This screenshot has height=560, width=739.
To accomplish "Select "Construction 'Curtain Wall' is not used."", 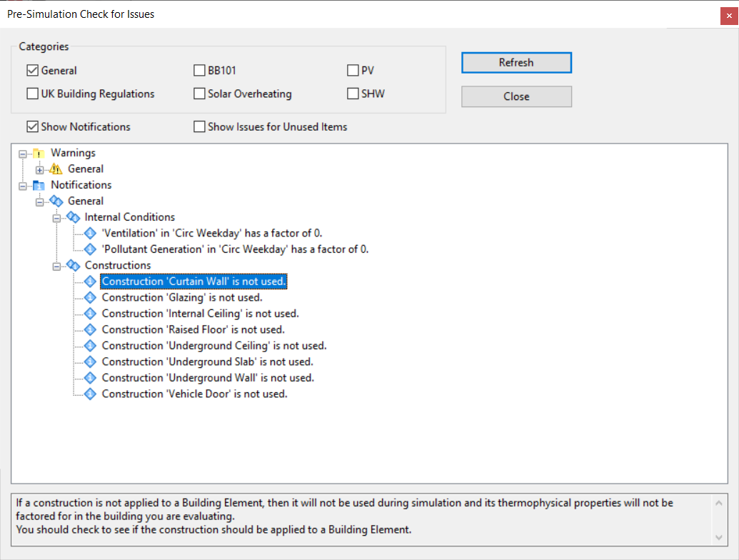I will pyautogui.click(x=193, y=281).
